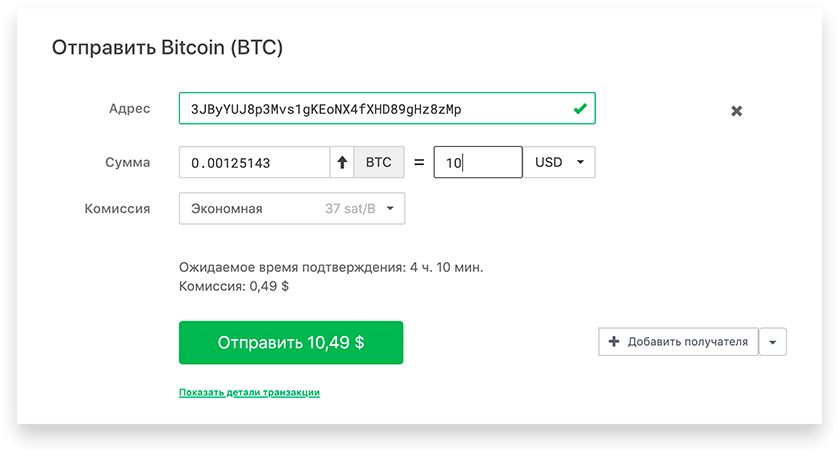Viewport: 839px width, 453px height.
Task: Open arrow menu beside Добавить получателя
Action: [773, 342]
